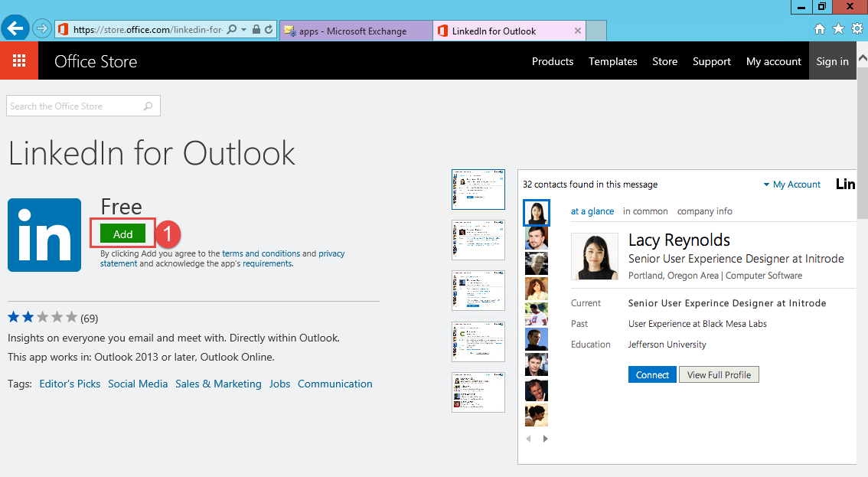The width and height of the screenshot is (868, 477).
Task: Select the first contact photo in list
Action: [x=537, y=213]
